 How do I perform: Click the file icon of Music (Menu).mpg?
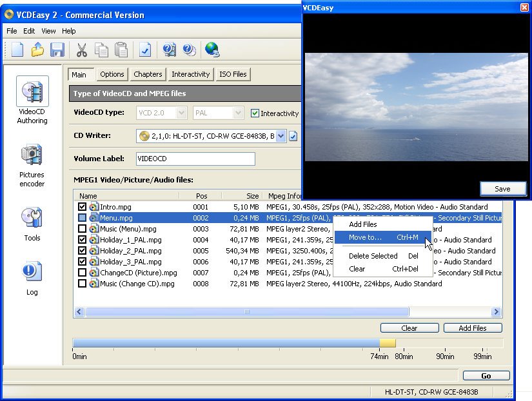click(x=94, y=229)
